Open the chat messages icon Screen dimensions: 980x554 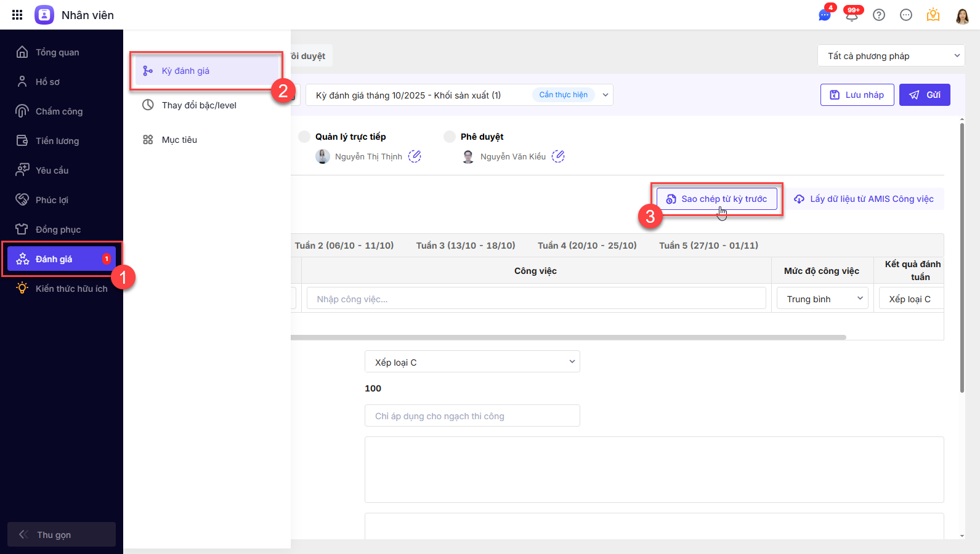coord(824,15)
